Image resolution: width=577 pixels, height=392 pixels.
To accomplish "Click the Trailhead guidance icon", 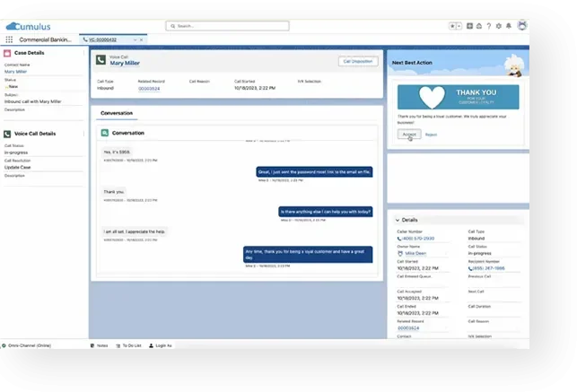I will [481, 26].
